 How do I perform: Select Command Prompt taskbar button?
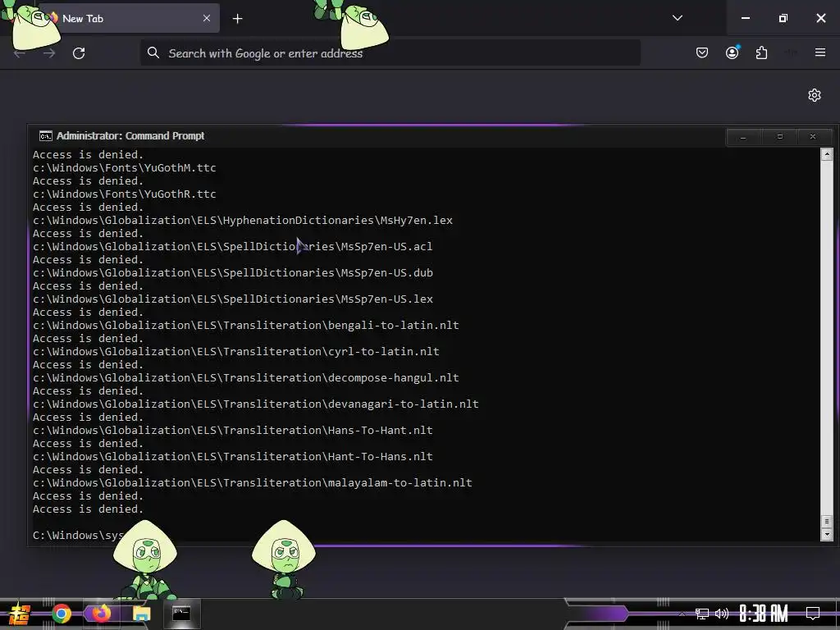(x=181, y=614)
